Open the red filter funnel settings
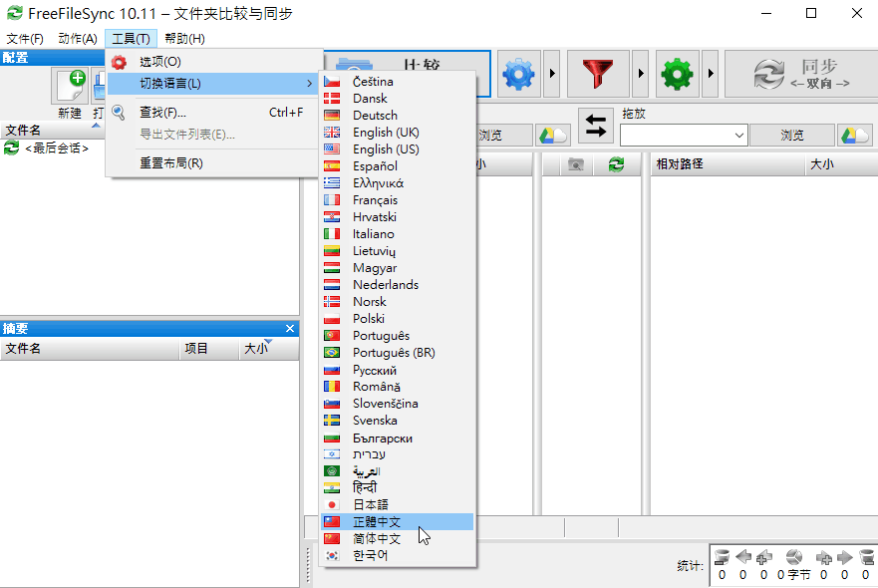 [x=598, y=74]
